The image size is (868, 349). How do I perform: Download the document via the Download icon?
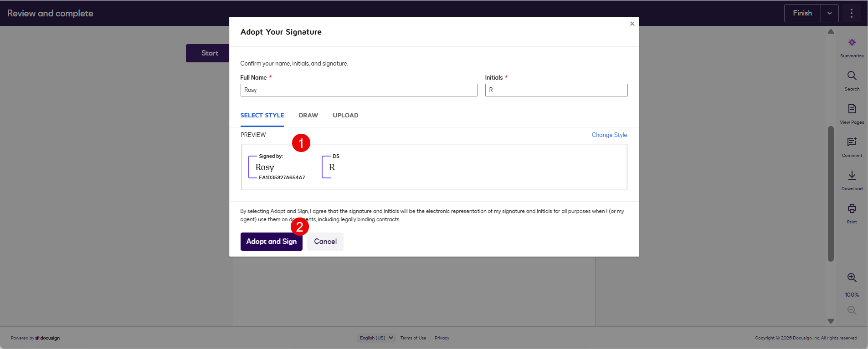point(852,175)
